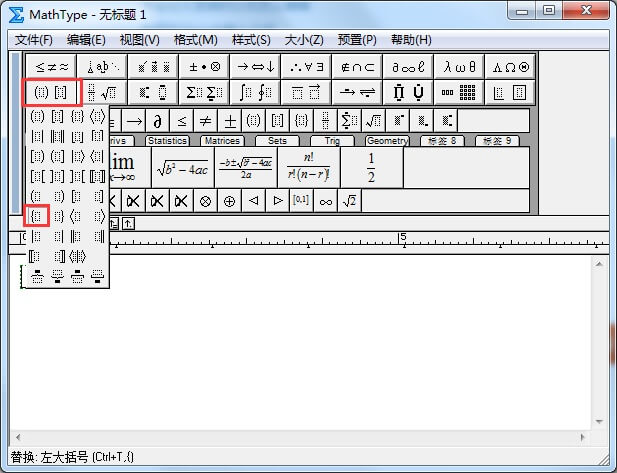This screenshot has width=617, height=473.
Task: Click the quadratic formula expression
Action: (245, 167)
